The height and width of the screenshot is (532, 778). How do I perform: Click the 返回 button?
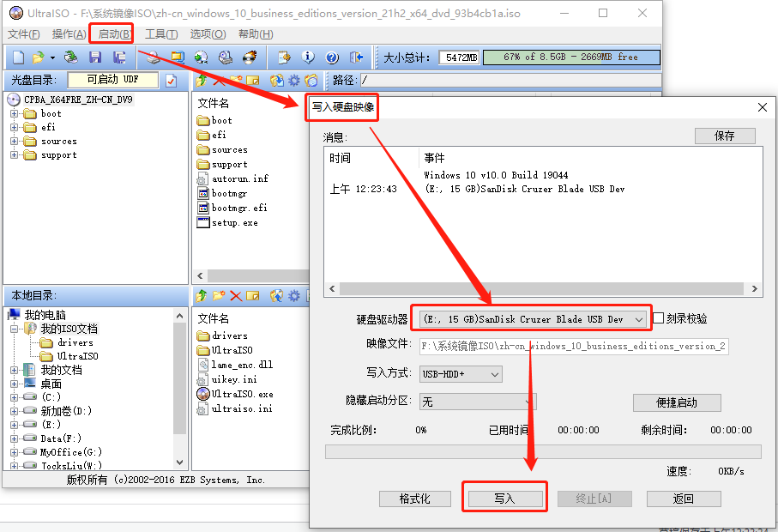point(684,499)
